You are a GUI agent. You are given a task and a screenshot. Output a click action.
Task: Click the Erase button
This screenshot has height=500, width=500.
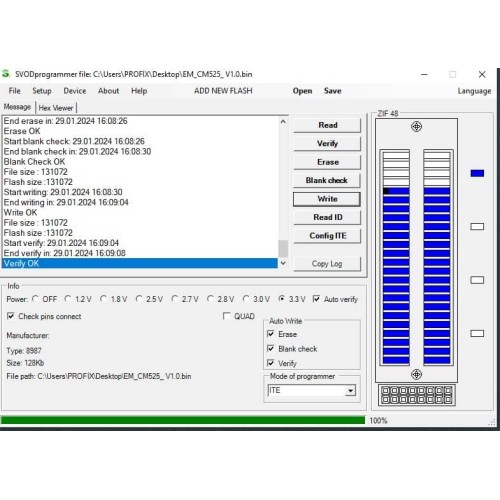point(327,162)
